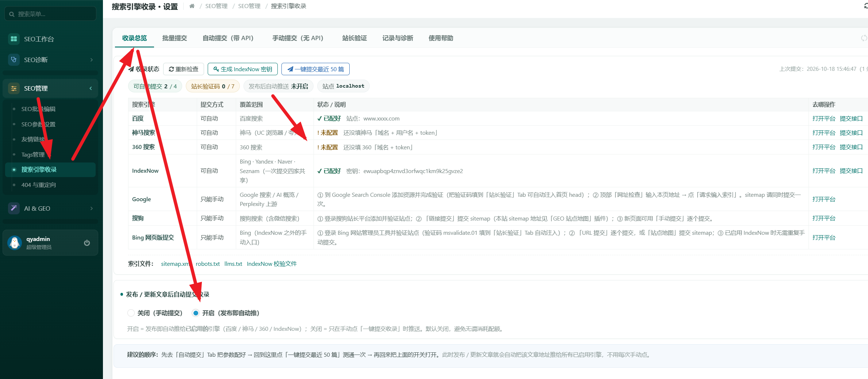868x379 pixels.
Task: Click 打开平台 link in Google row
Action: coord(823,199)
